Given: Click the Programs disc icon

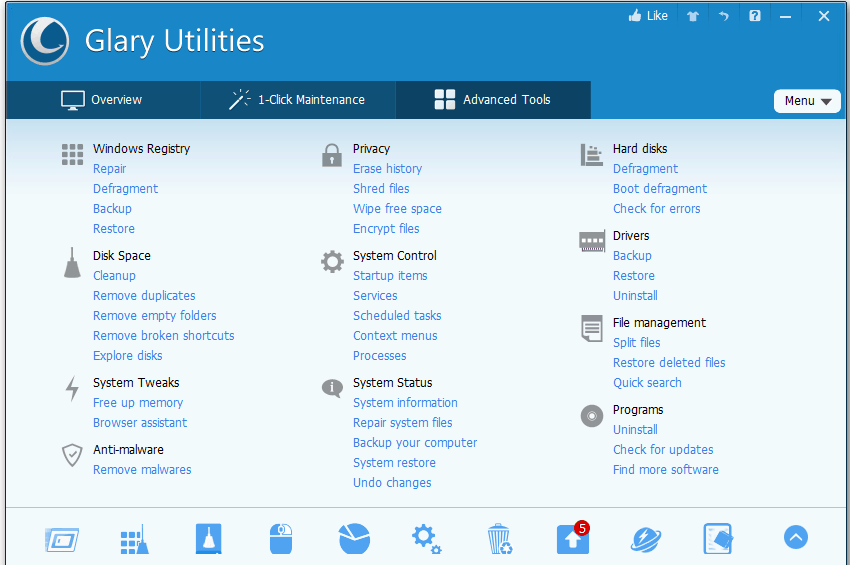Looking at the screenshot, I should coord(592,416).
